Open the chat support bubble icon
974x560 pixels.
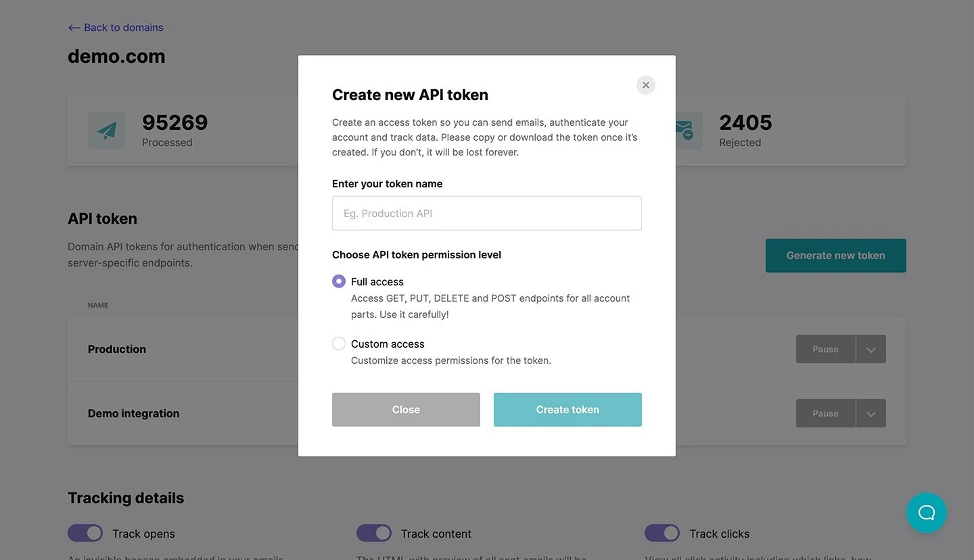tap(926, 513)
